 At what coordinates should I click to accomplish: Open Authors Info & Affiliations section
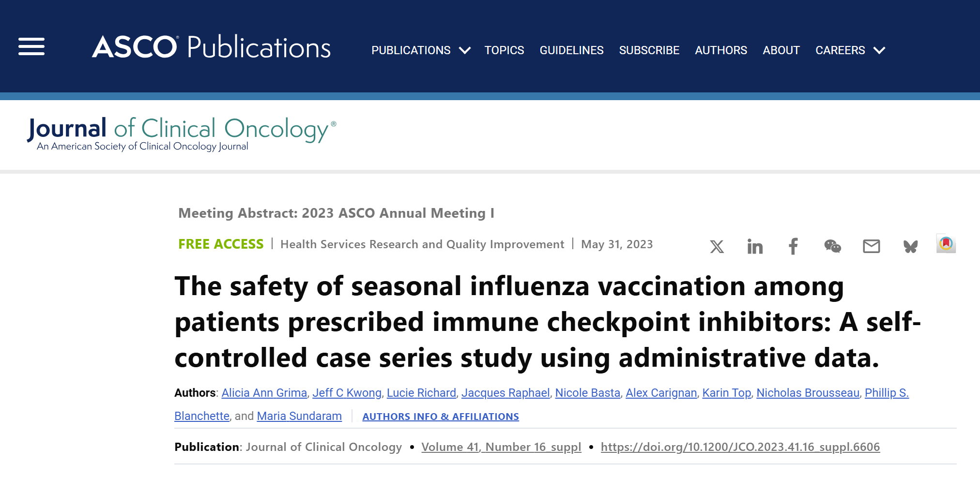tap(441, 417)
